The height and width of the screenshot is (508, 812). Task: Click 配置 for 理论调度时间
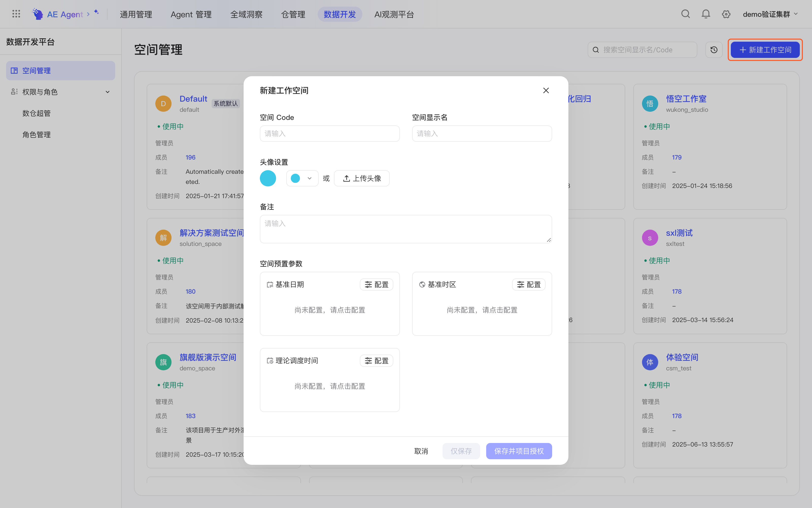376,360
